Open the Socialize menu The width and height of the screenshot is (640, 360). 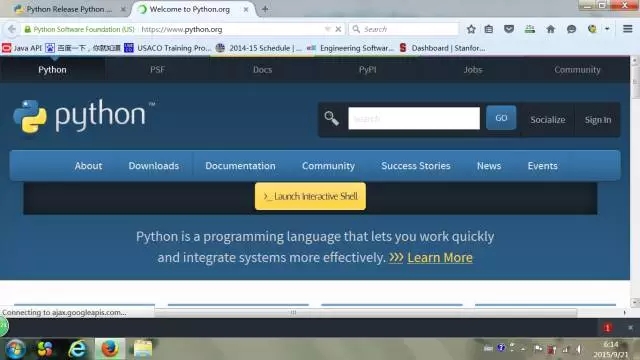point(548,120)
